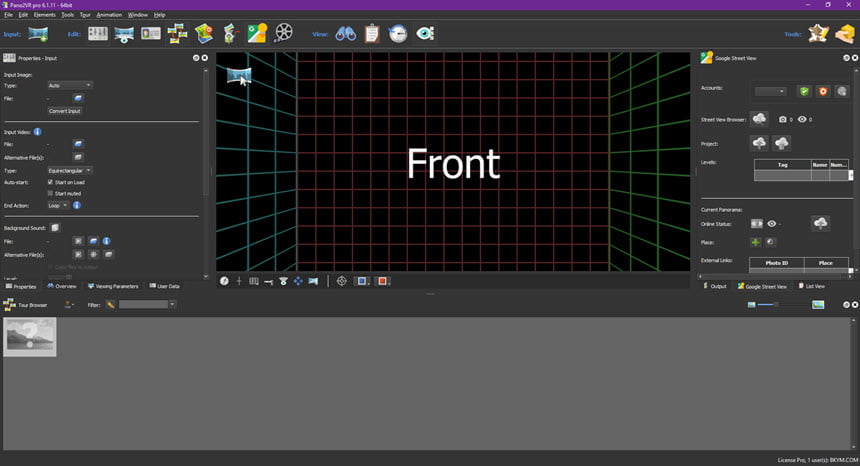Click the Tour Browser Filter input field

pyautogui.click(x=144, y=304)
